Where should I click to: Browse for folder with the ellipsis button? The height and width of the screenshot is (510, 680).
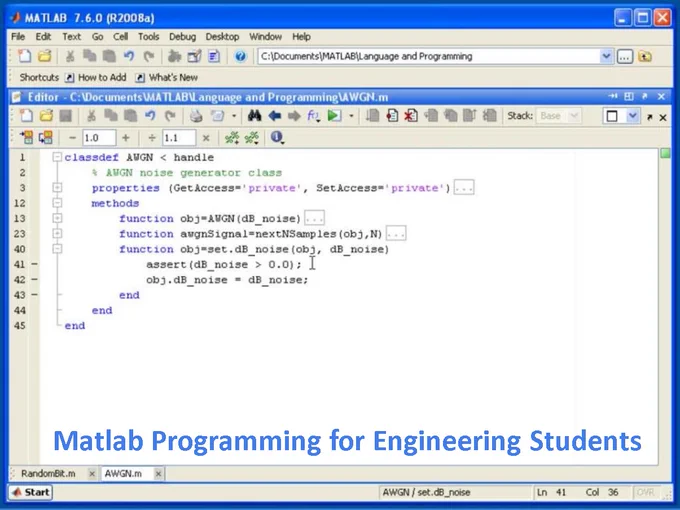(624, 57)
